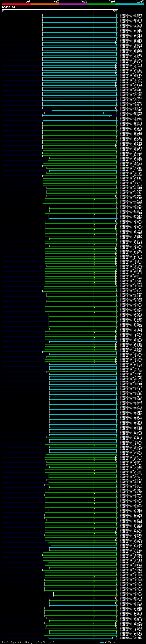The height and width of the screenshot is (644, 146).
Task: Select hit label UniRef100_Q94G64
Action: (x=131, y=85)
